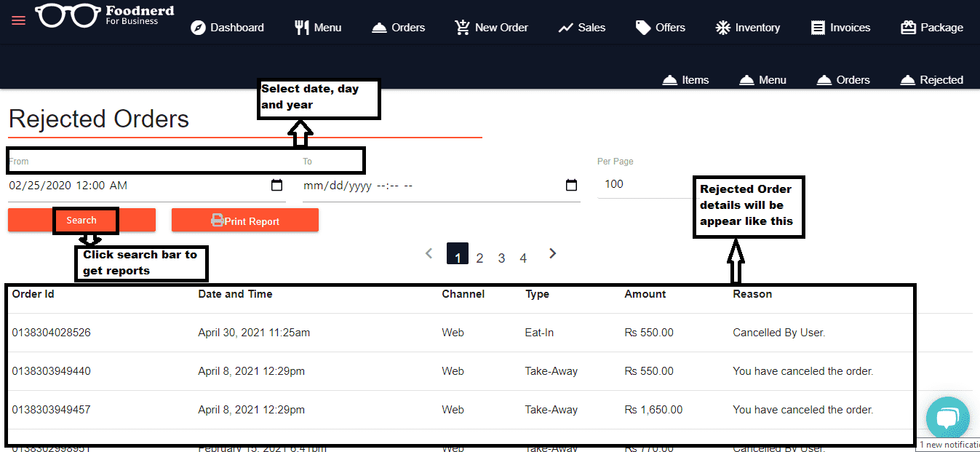Open the Dashboard compass icon
This screenshot has width=980, height=452.
[199, 28]
